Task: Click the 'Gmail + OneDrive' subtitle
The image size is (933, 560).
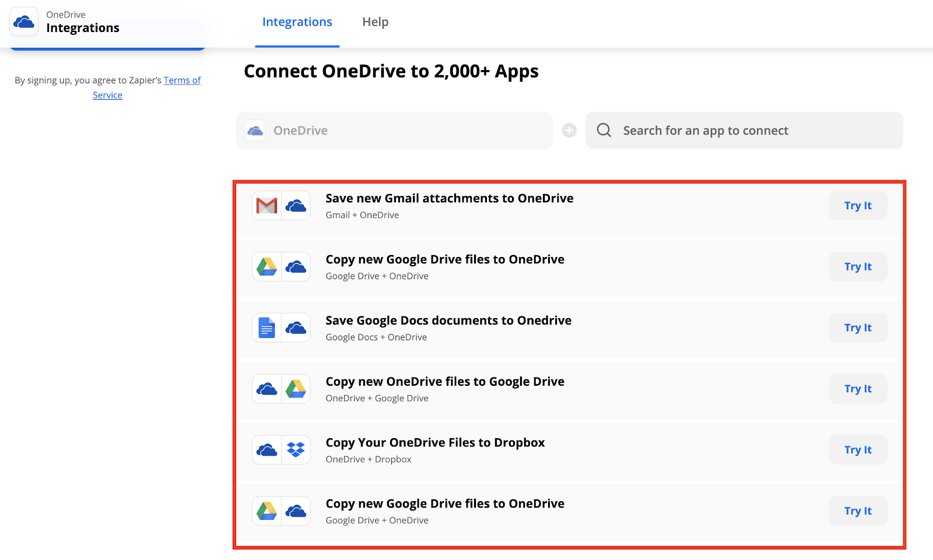Action: click(x=362, y=215)
